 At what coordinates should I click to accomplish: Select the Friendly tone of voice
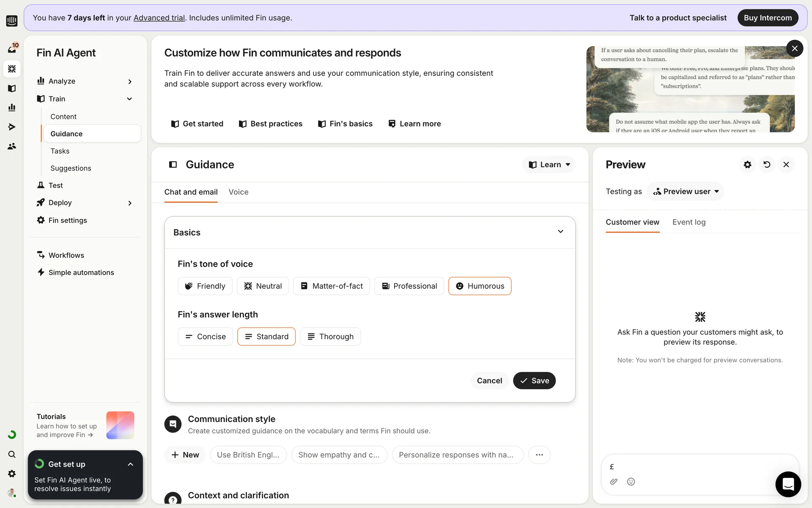(x=205, y=286)
